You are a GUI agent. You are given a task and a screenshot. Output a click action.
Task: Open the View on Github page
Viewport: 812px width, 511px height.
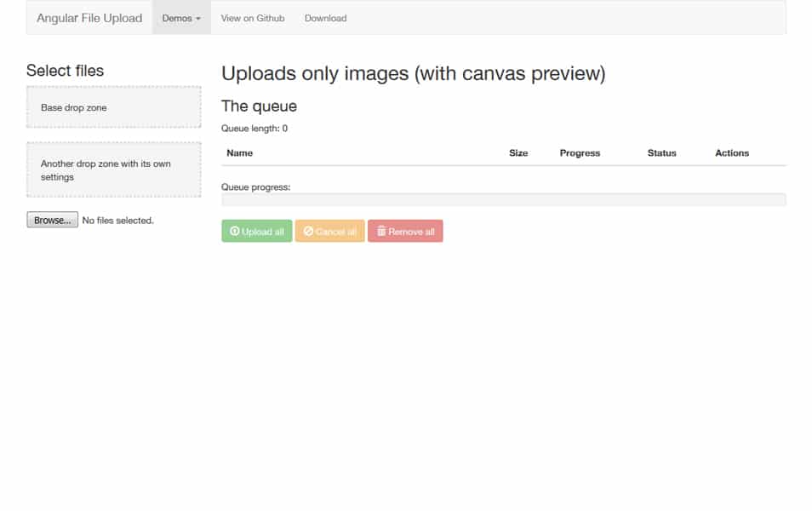pyautogui.click(x=252, y=17)
